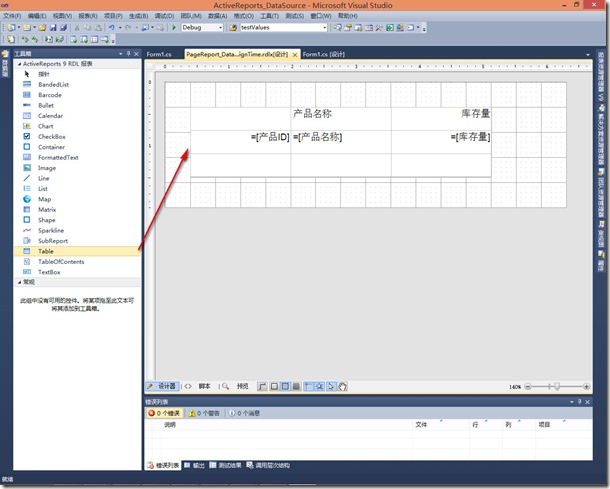Pick the Map control in the toolbox

[77, 199]
